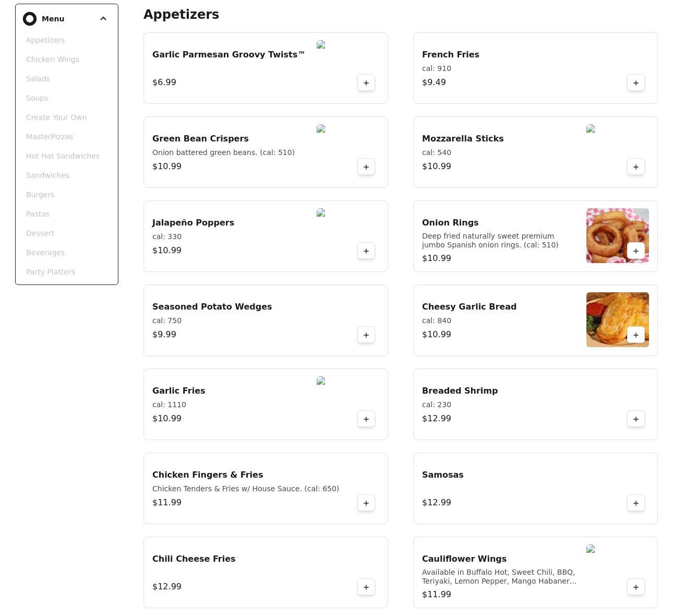Click the Garlic Parmesan Groovy Twists™ title
This screenshot has width=673, height=616.
click(229, 54)
